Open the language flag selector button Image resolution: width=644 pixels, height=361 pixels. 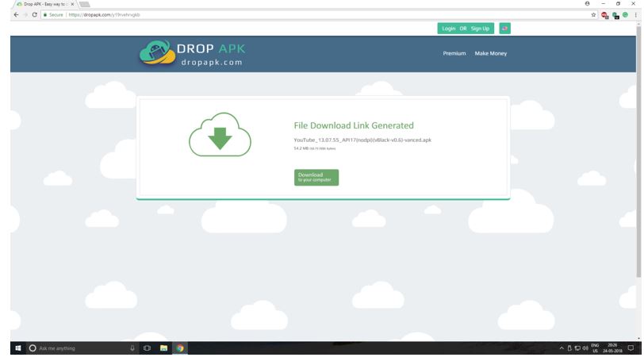coord(504,29)
